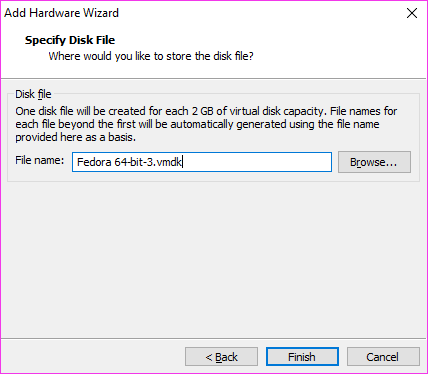Click the separator line above the wizard buttons

coord(213,339)
